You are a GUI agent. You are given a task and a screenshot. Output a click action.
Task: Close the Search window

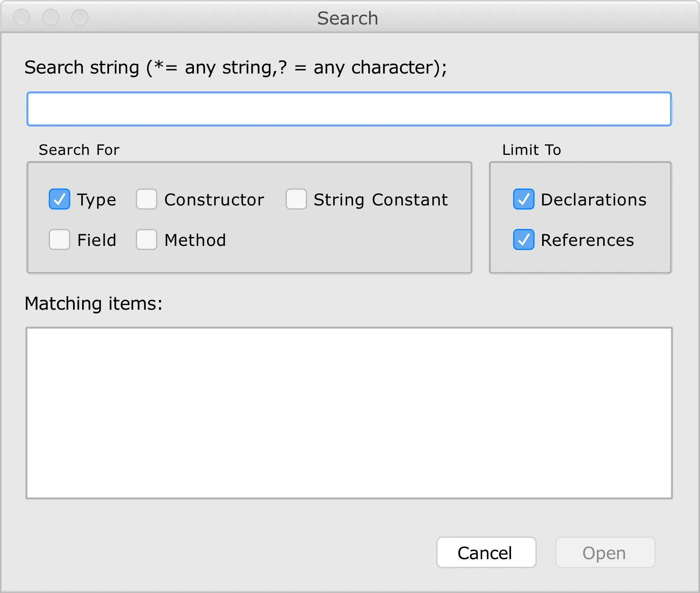pos(21,17)
